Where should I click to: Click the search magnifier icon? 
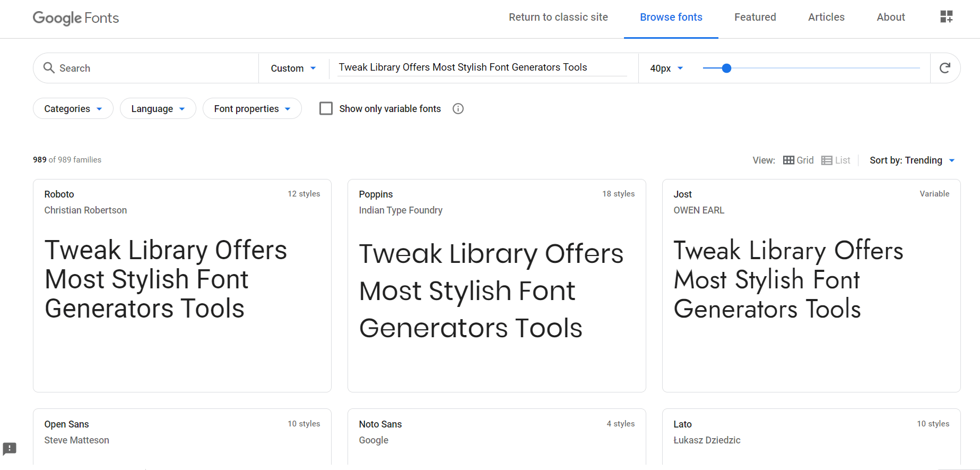coord(49,68)
